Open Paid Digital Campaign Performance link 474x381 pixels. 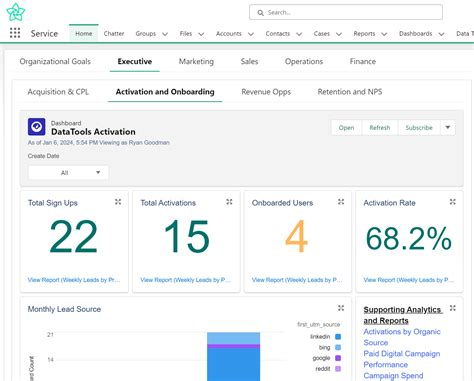point(402,359)
